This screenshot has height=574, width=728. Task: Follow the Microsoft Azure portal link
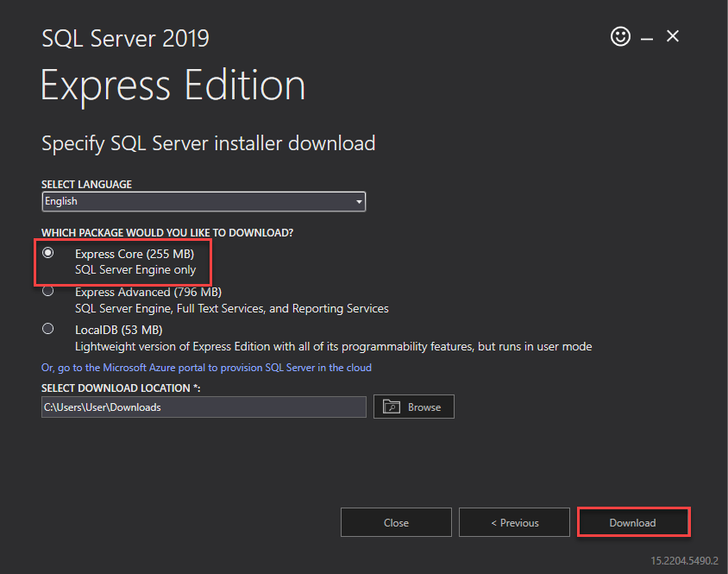point(206,368)
